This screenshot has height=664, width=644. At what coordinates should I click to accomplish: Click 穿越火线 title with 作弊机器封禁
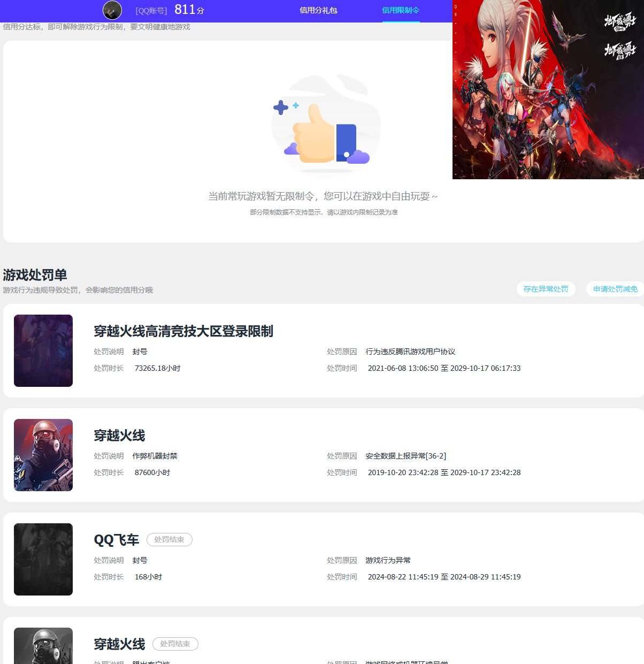119,436
